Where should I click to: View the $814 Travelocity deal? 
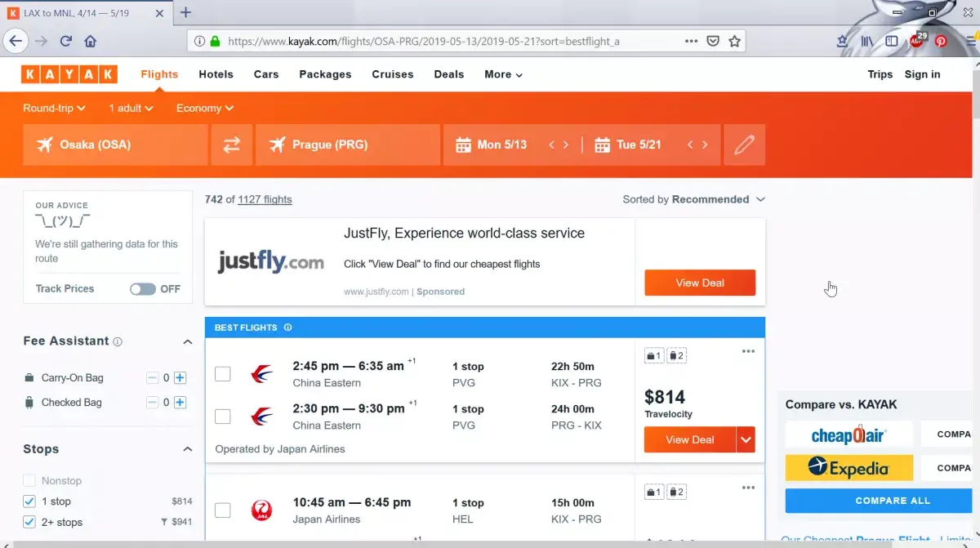pyautogui.click(x=690, y=439)
